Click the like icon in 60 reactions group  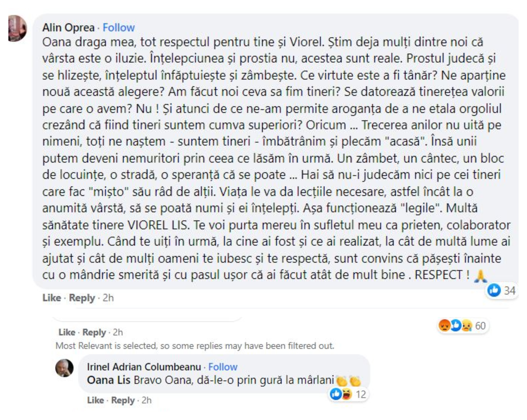[456, 325]
